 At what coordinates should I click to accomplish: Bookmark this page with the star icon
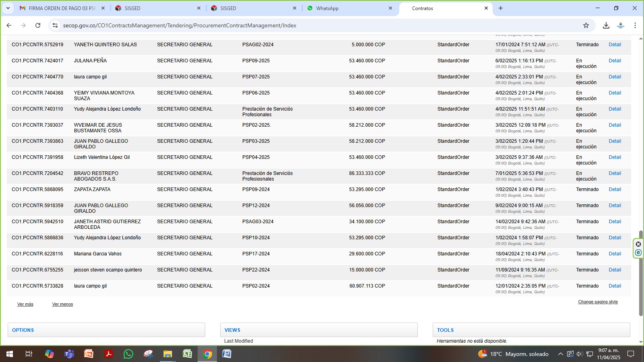coord(586,25)
